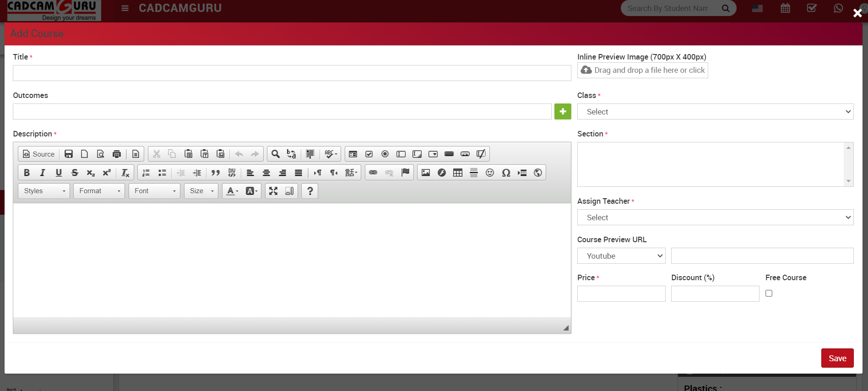Insert a table using the toolbar
868x391 pixels.
[457, 173]
